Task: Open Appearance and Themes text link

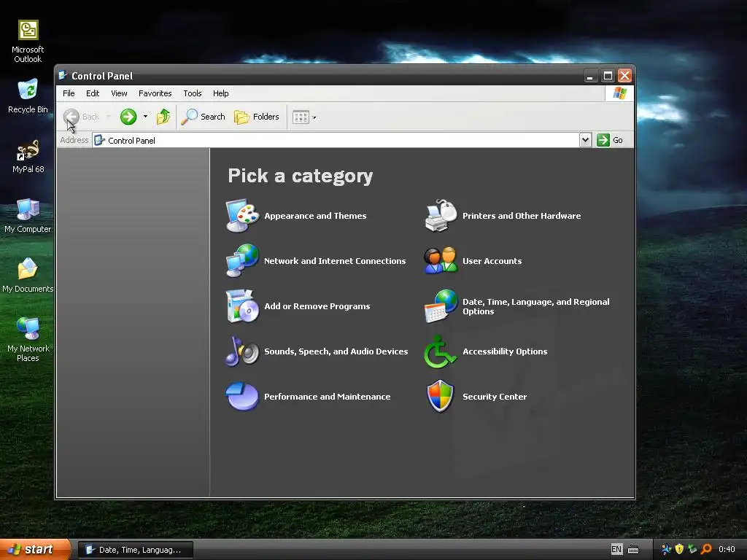Action: [x=315, y=216]
